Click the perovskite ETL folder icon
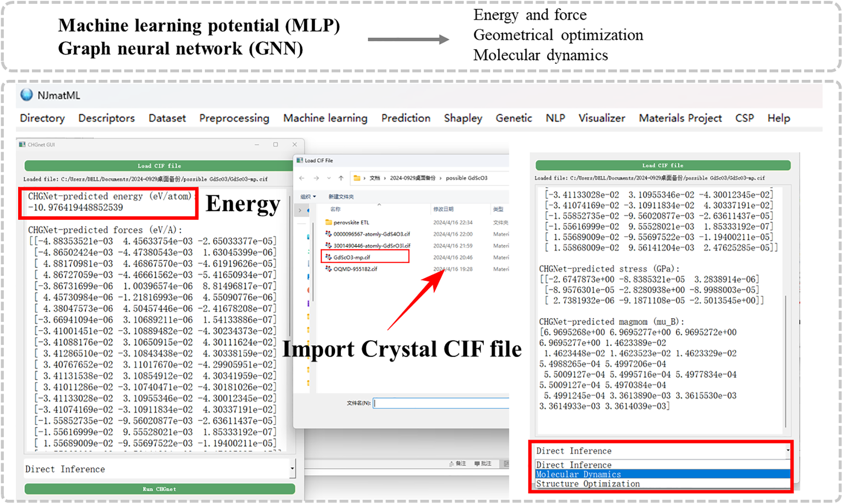This screenshot has height=504, width=843. [x=328, y=222]
